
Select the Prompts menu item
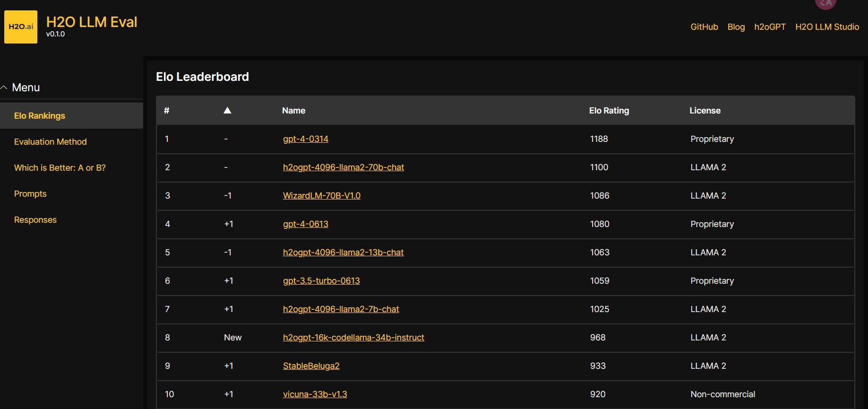pyautogui.click(x=30, y=194)
